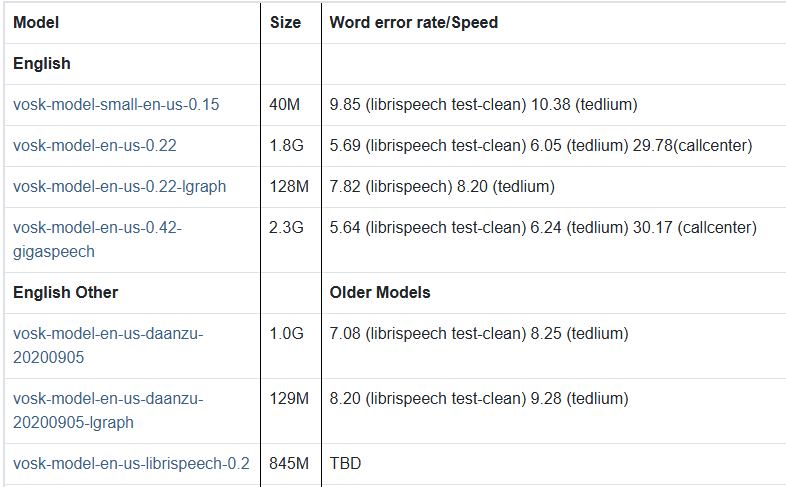Open the vosk-model-en-us-0.42-gigaspeech link
The image size is (786, 487).
coord(97,239)
